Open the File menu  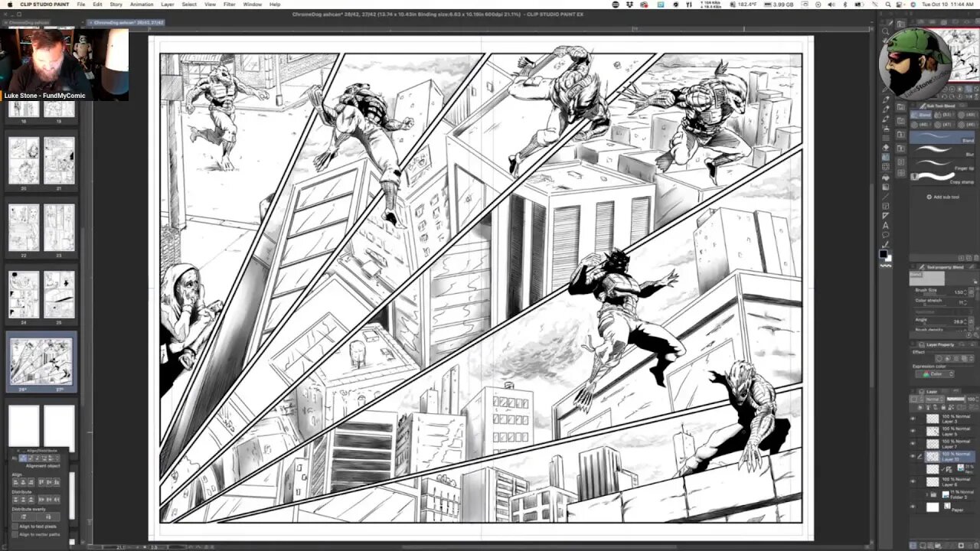point(80,4)
